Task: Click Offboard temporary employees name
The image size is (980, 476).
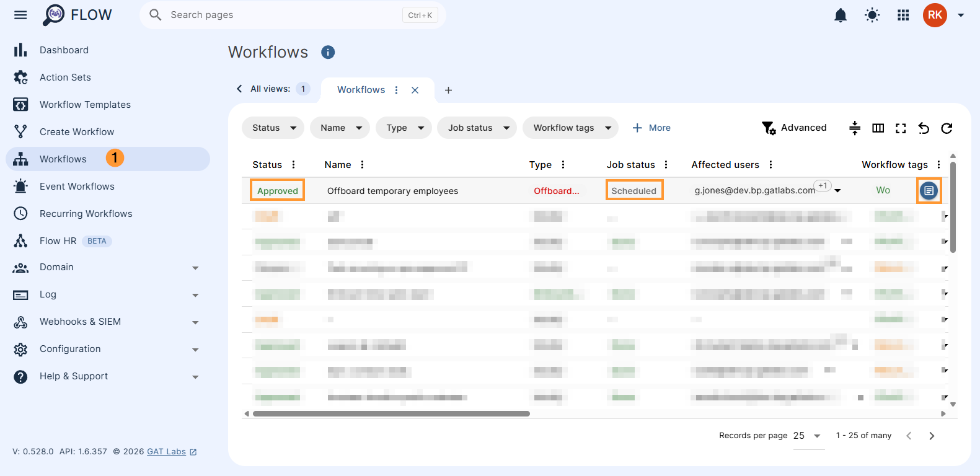Action: click(392, 191)
